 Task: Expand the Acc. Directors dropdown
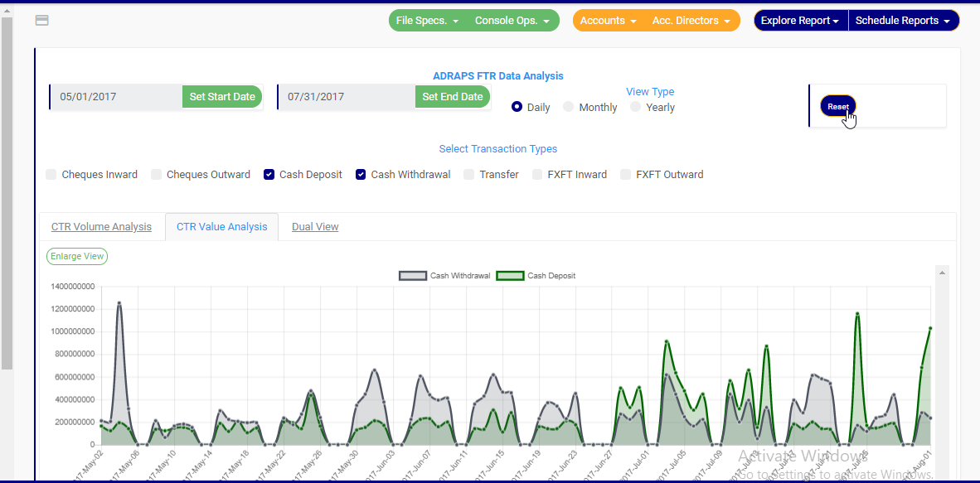691,21
